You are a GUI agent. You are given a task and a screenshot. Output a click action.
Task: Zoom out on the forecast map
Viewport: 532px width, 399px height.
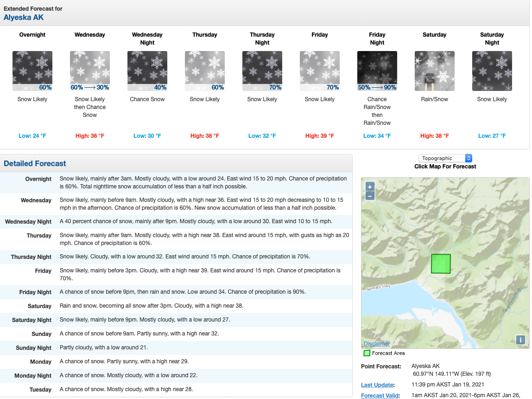coord(370,196)
